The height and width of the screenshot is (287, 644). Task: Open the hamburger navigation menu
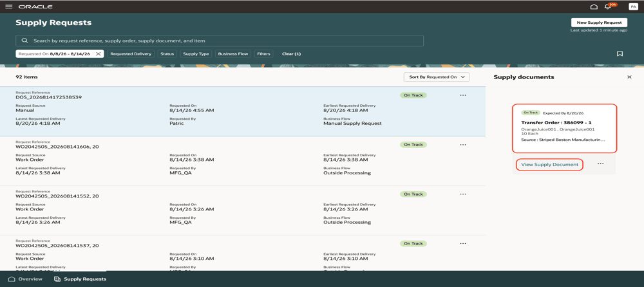(x=8, y=6)
